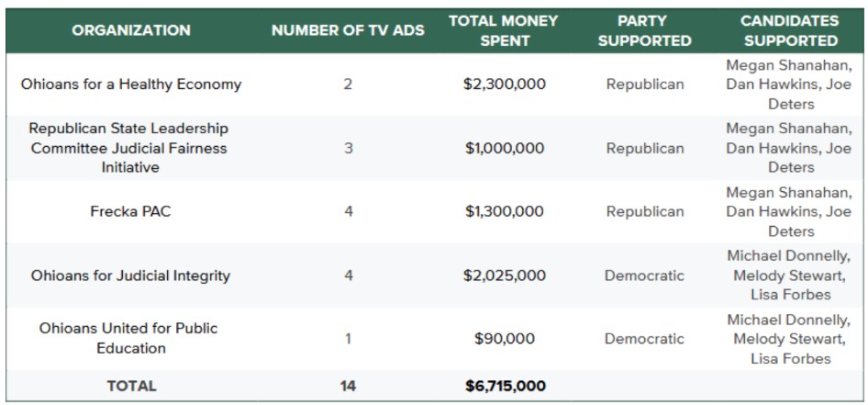Click Democratic for Ohioans for Judicial Integrity
The height and width of the screenshot is (405, 868).
[644, 276]
